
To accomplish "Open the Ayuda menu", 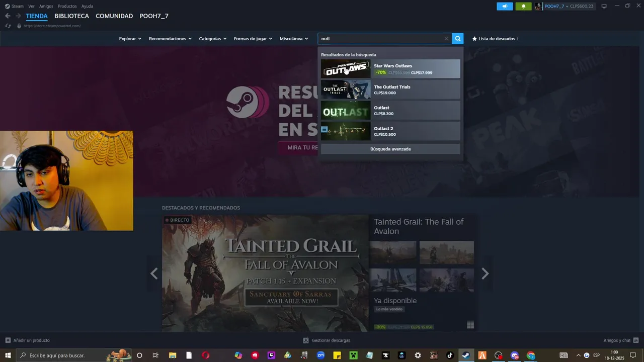I will coord(87,6).
